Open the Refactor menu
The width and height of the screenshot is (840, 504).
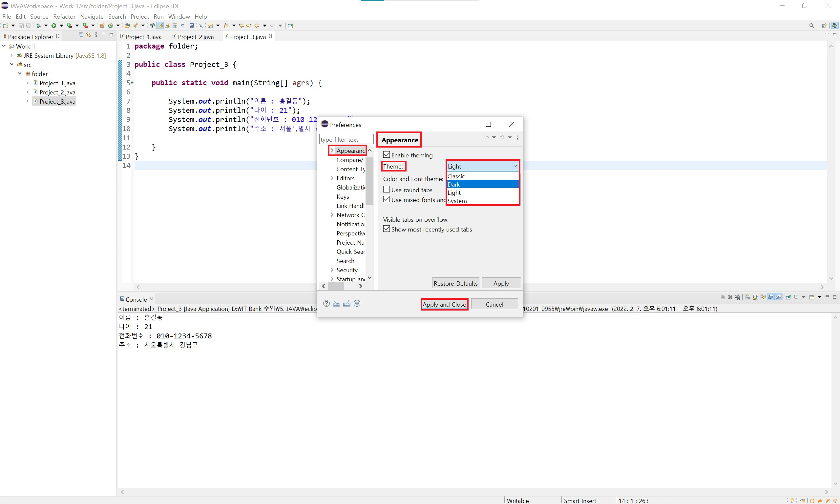64,16
